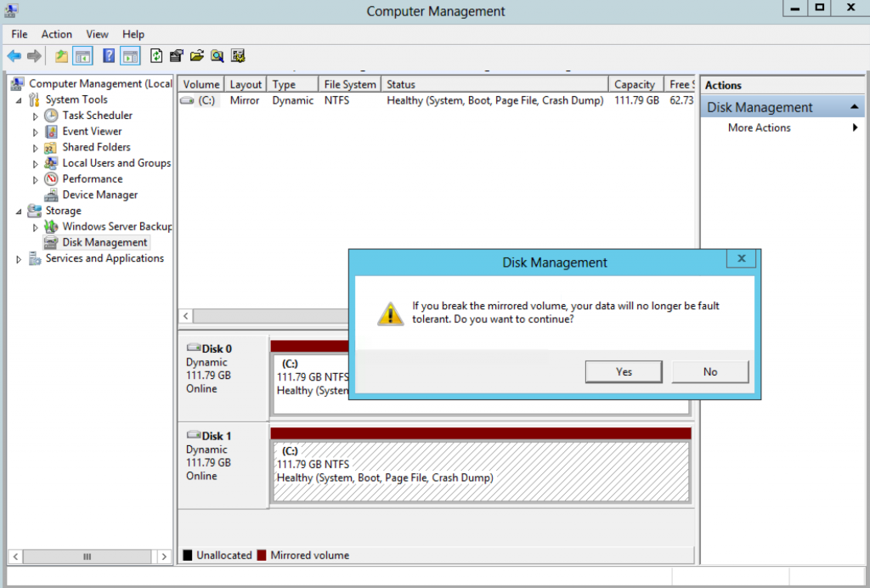Click the Device Manager icon

(51, 195)
